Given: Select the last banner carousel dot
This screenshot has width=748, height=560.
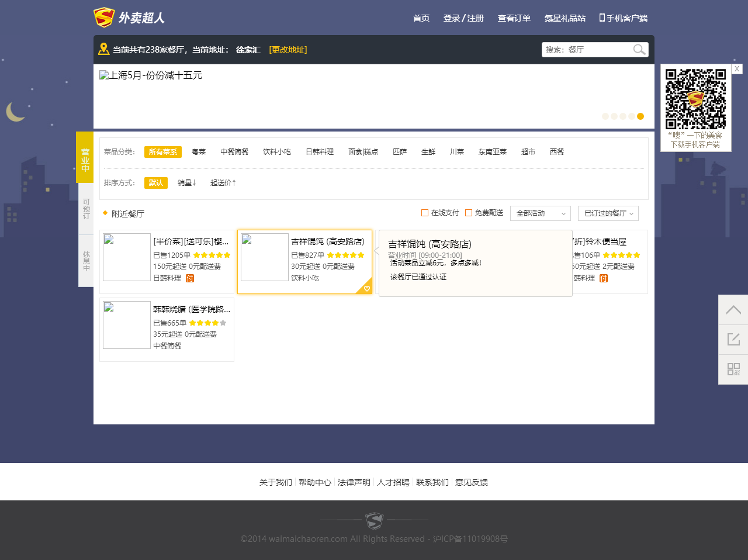Looking at the screenshot, I should pos(640,116).
